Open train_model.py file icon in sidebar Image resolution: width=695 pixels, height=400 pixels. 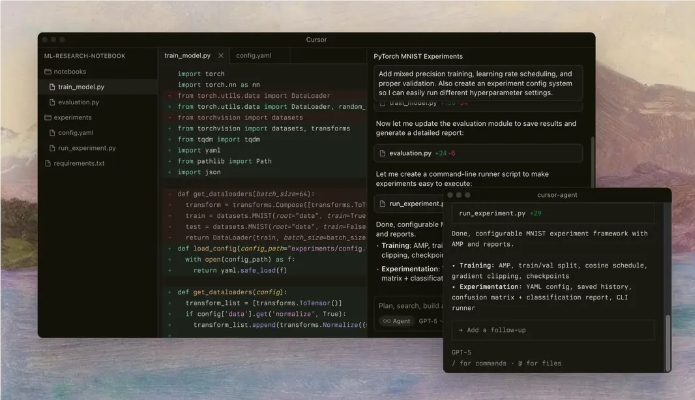(x=50, y=87)
